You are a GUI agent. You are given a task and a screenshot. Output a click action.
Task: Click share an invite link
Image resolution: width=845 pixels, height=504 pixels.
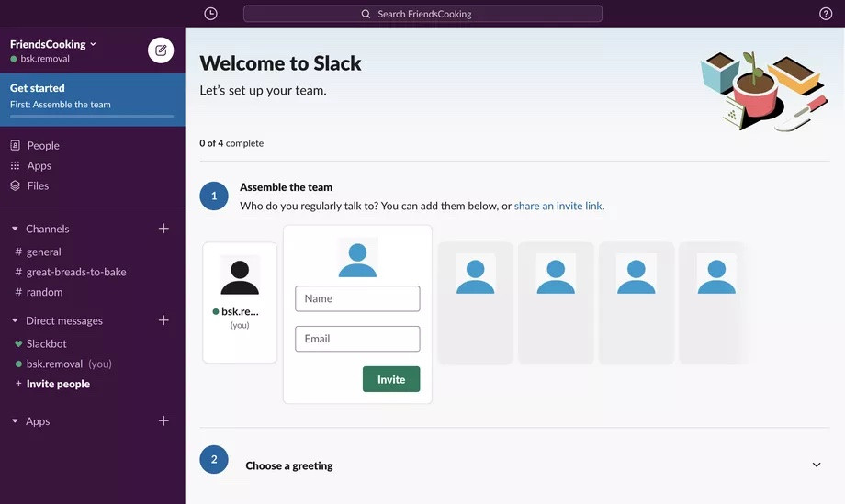(558, 206)
